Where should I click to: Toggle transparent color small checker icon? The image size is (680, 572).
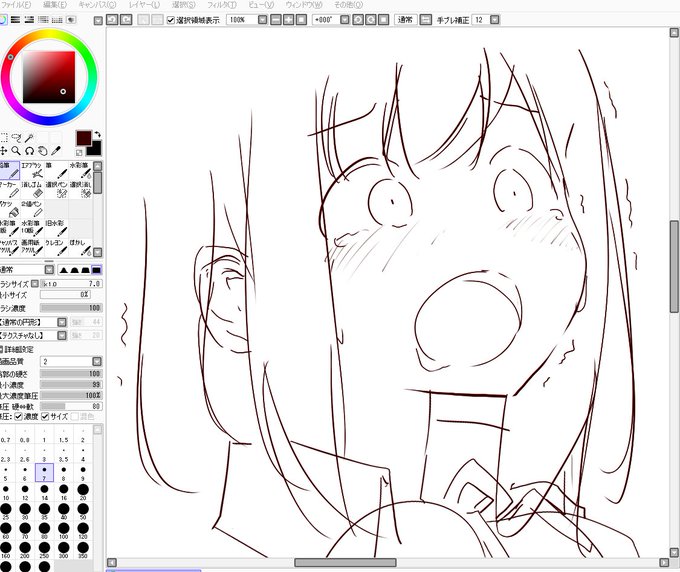pos(79,153)
